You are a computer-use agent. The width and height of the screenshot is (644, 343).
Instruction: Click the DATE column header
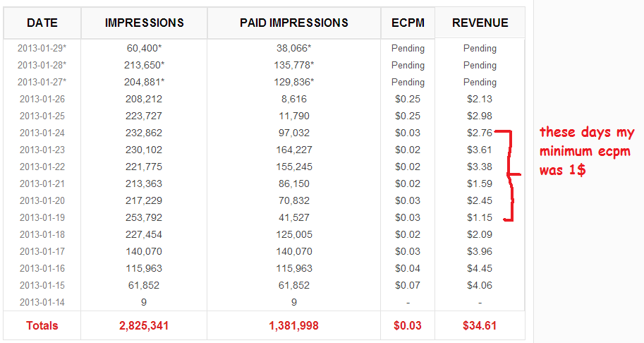point(42,23)
